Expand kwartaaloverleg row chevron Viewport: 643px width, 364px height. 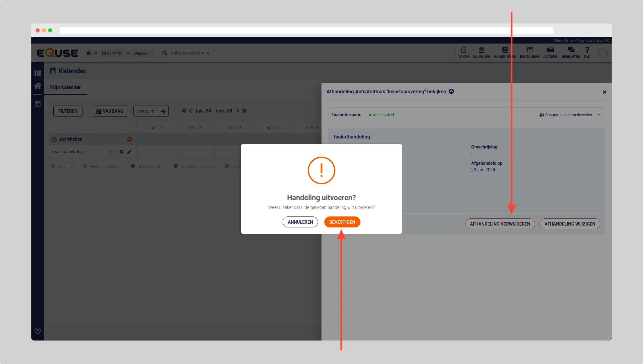122,152
